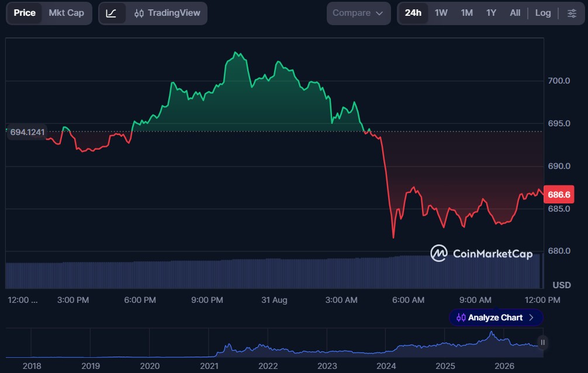
Task: Click the pause handle on range selector
Action: click(x=542, y=342)
